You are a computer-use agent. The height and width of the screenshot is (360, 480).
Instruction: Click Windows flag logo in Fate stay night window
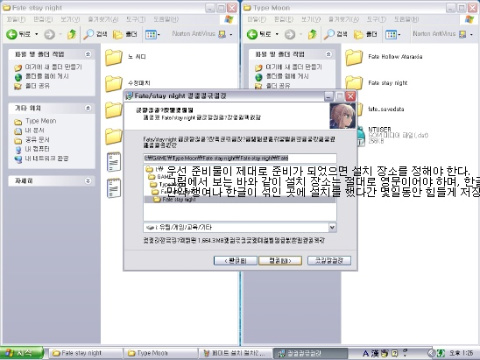229,19
